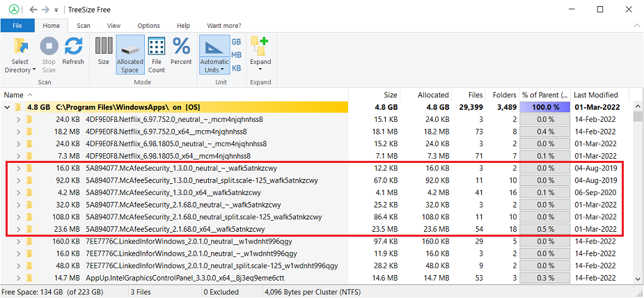Click folder icon of Netflix_6.98.1805.0_x64 row

pos(29,156)
